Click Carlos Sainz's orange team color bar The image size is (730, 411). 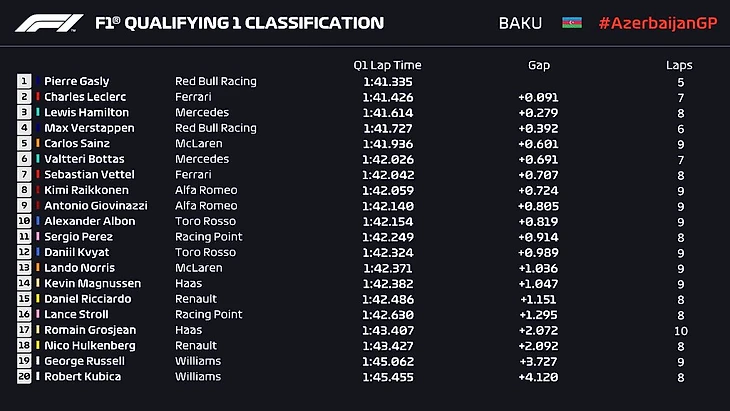(38, 143)
